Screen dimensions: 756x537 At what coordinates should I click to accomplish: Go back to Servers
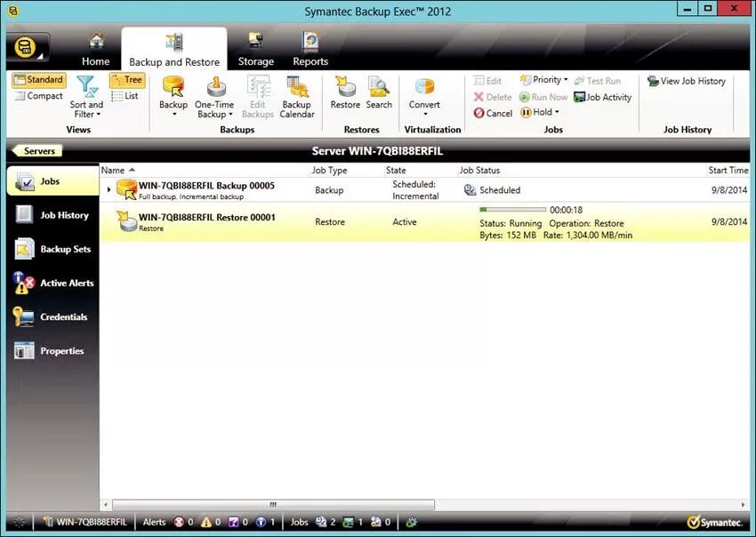[x=36, y=151]
